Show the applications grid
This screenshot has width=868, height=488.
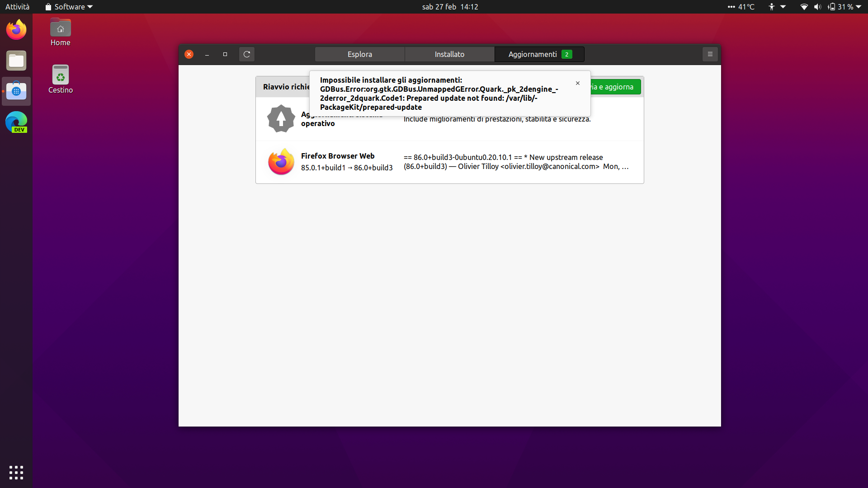16,473
